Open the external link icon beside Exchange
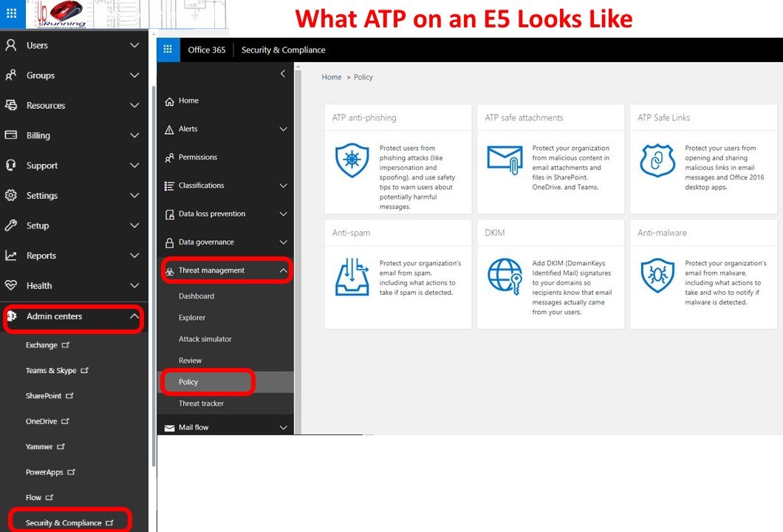The image size is (783, 532). tap(66, 345)
